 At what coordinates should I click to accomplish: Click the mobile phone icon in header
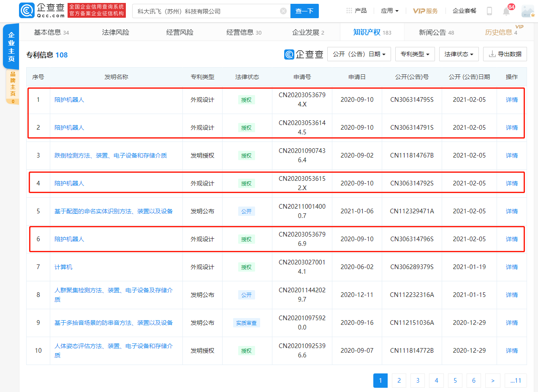[489, 11]
